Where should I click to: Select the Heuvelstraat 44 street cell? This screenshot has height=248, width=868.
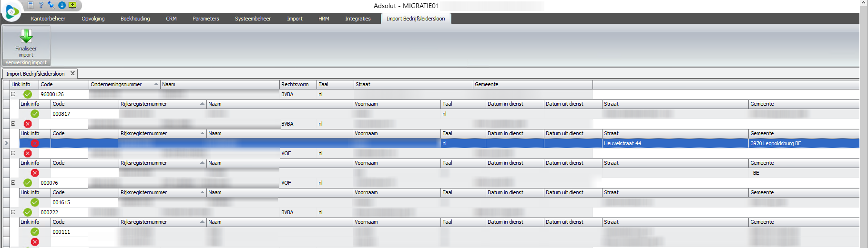point(674,143)
